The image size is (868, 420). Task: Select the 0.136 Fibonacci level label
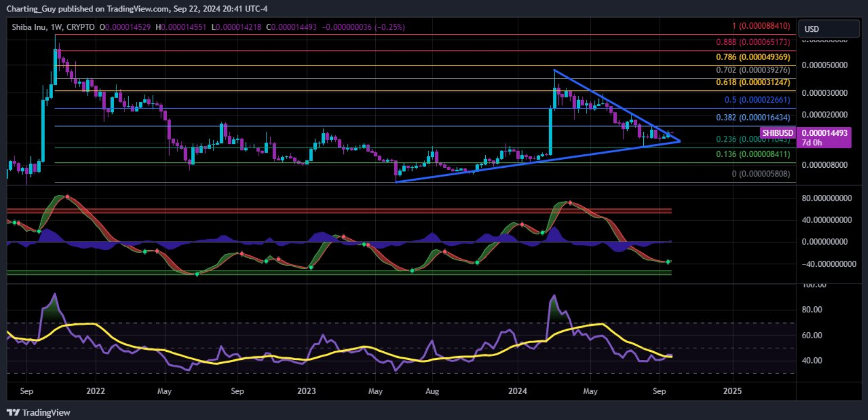pyautogui.click(x=753, y=154)
